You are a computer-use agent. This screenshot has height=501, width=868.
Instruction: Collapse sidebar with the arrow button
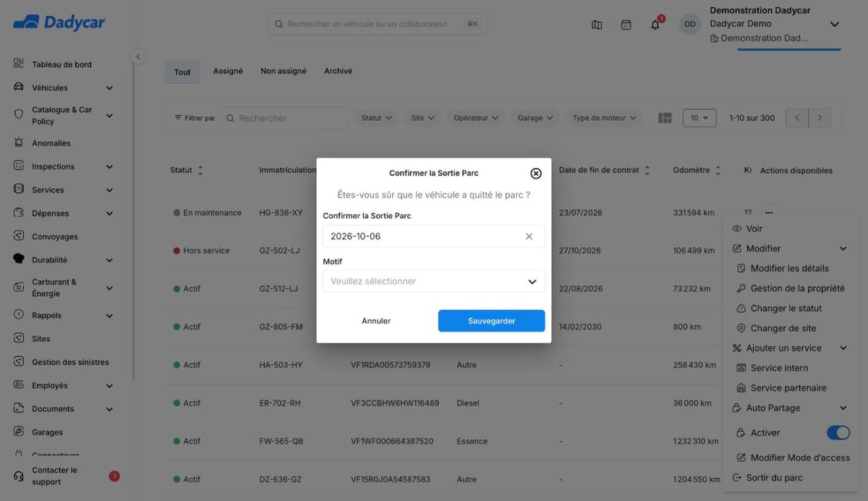pyautogui.click(x=138, y=56)
